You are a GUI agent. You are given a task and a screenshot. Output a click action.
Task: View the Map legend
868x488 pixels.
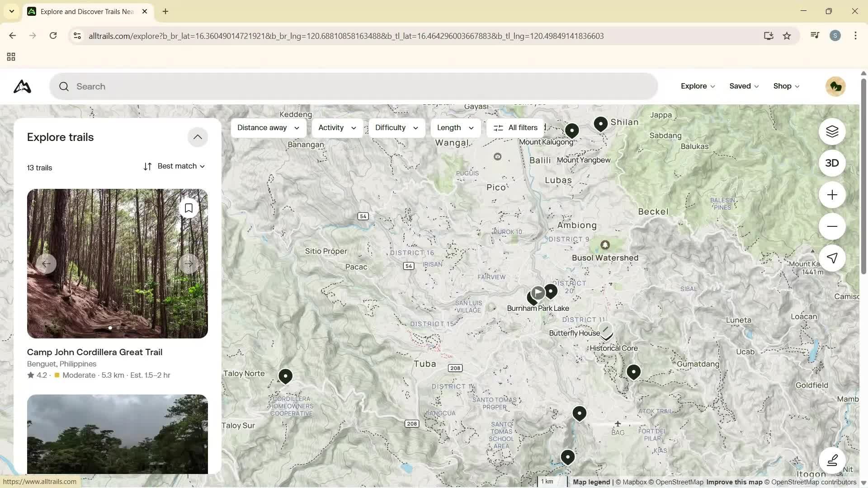tap(590, 482)
